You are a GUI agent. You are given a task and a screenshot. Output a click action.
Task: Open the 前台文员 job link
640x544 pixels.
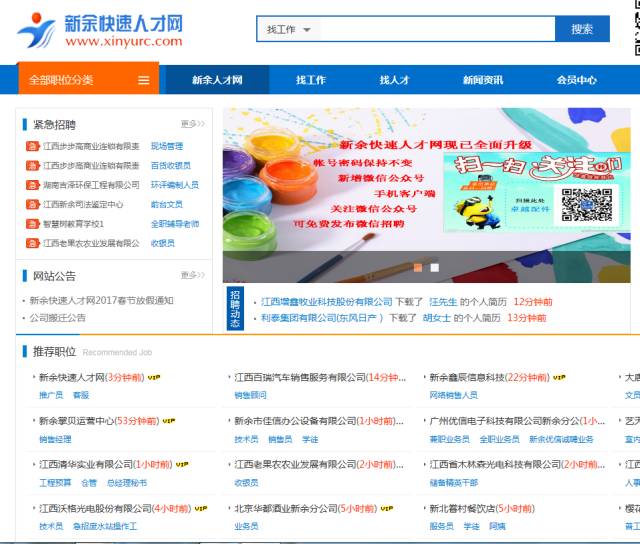[x=167, y=204]
